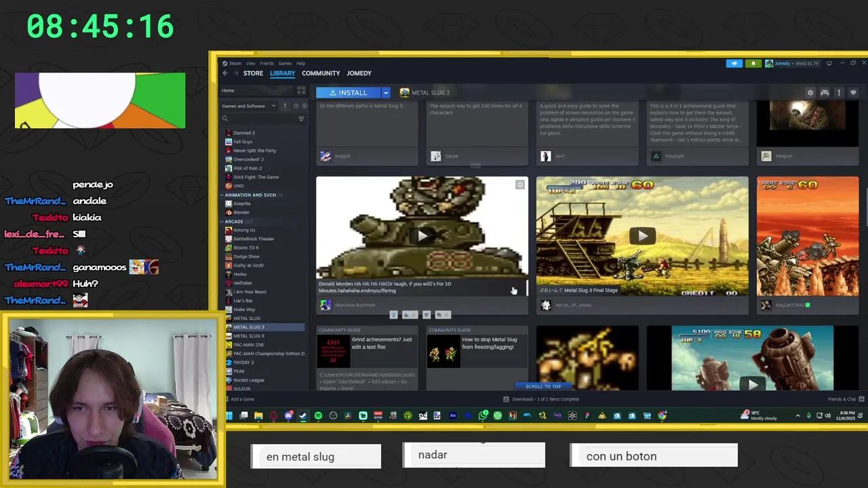Screen dimensions: 868x488
Task: Click the SCROLL TO TOP button
Action: 543,386
